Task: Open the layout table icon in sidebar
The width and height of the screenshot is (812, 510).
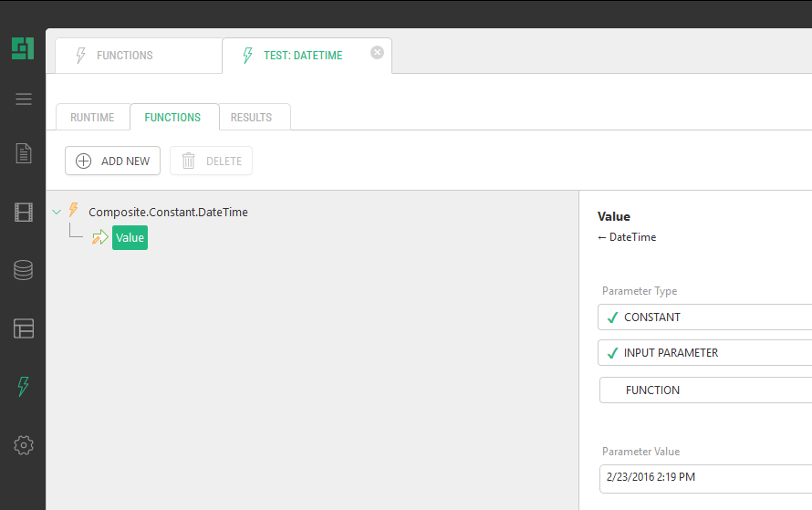Action: pyautogui.click(x=24, y=328)
